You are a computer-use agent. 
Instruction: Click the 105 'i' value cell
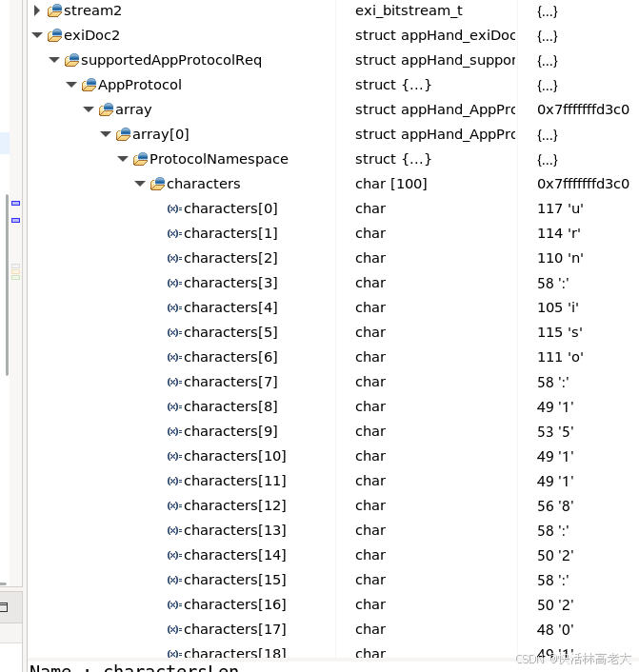click(x=558, y=307)
